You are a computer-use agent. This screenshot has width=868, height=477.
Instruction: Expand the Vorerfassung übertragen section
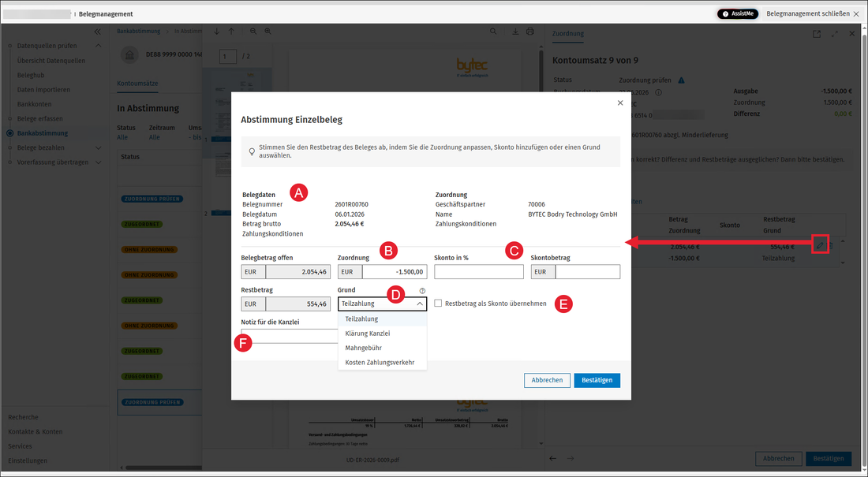[x=99, y=162]
